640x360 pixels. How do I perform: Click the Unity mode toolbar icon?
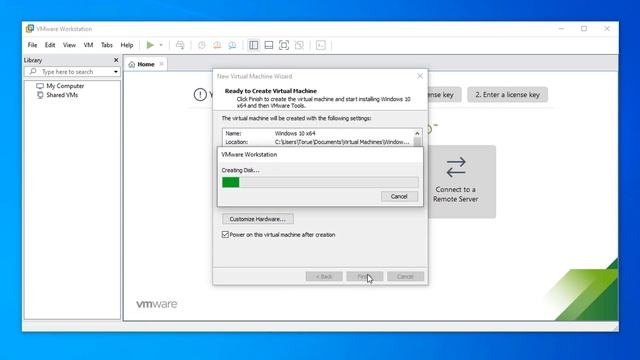(299, 45)
